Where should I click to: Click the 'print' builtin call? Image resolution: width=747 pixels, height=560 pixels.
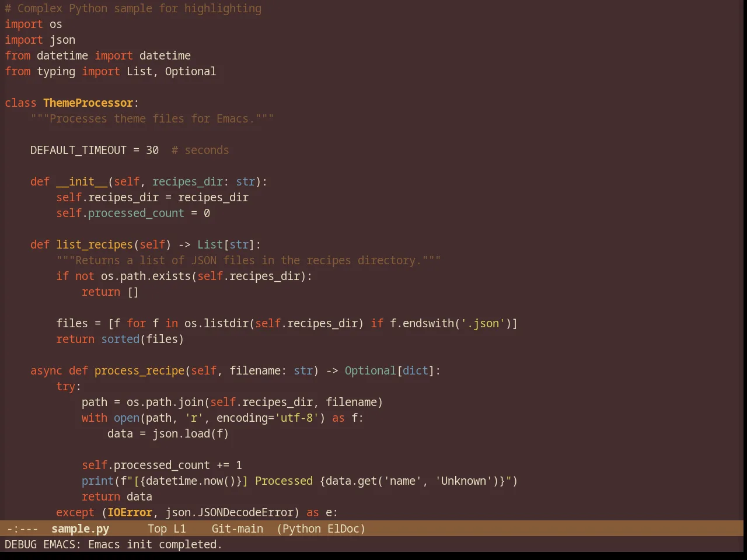pyautogui.click(x=97, y=481)
